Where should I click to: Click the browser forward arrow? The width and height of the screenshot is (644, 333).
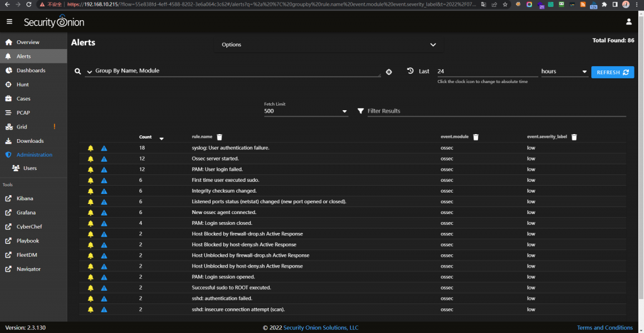pyautogui.click(x=18, y=4)
